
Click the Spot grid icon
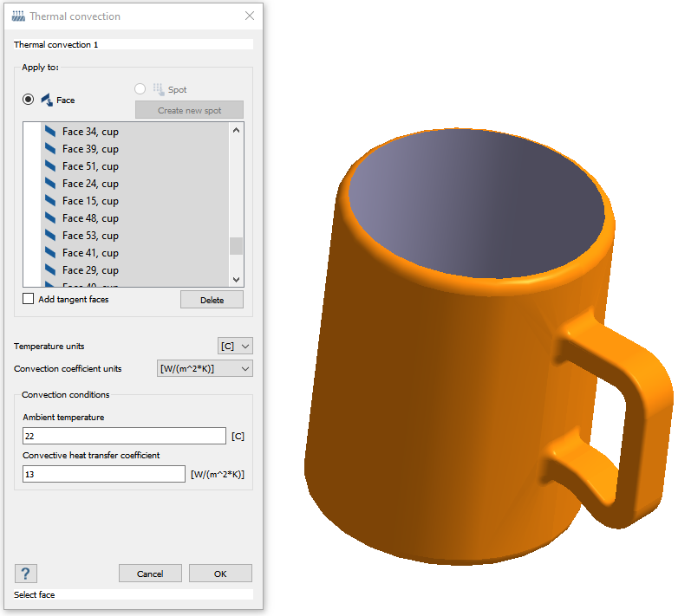pos(159,89)
